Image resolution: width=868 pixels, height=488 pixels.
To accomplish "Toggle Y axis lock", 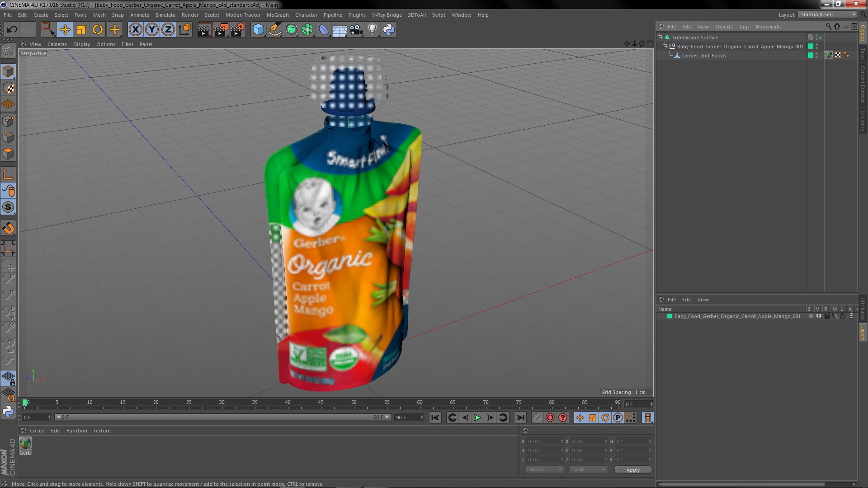I will pyautogui.click(x=152, y=30).
